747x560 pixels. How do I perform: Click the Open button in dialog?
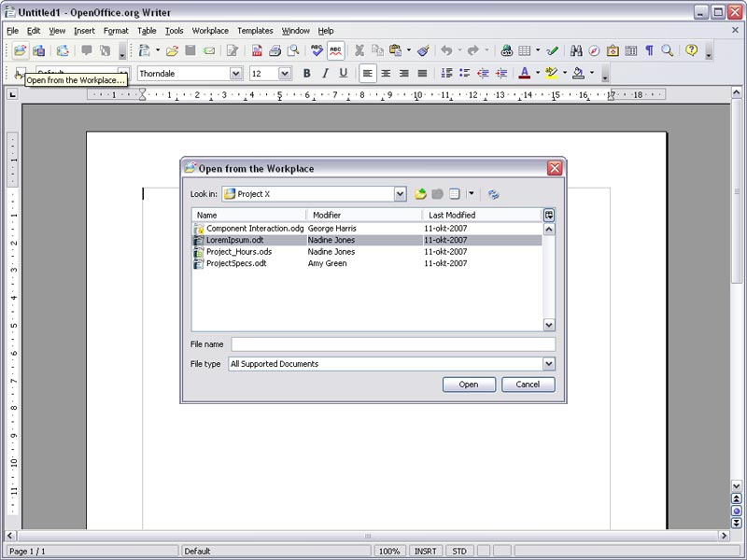[469, 385]
